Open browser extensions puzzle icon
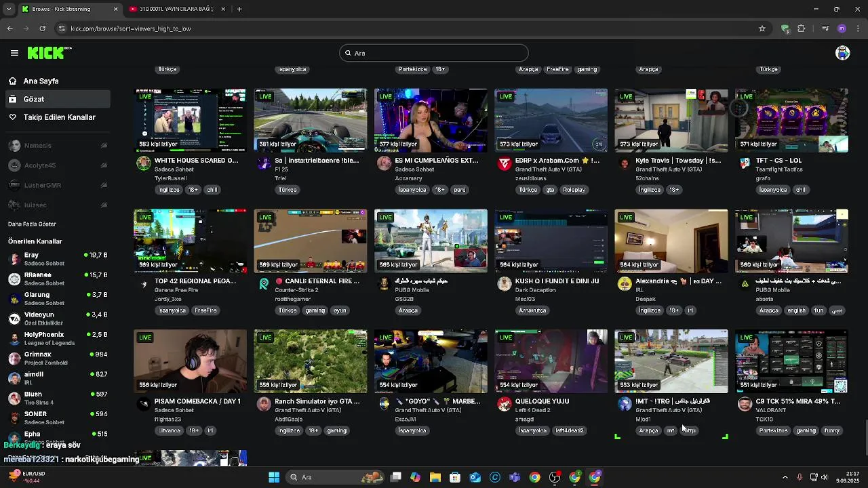This screenshot has width=868, height=488. tap(802, 28)
